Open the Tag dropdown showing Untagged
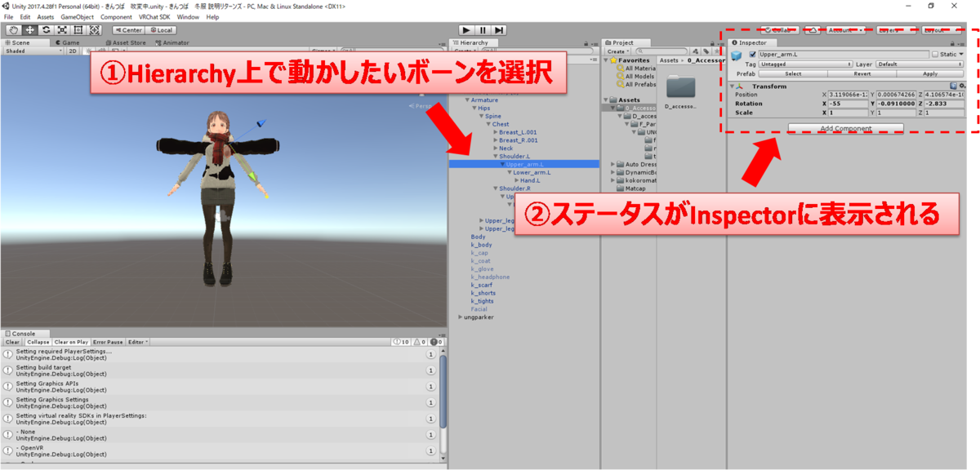Screen dimensions: 980x470 point(804,64)
